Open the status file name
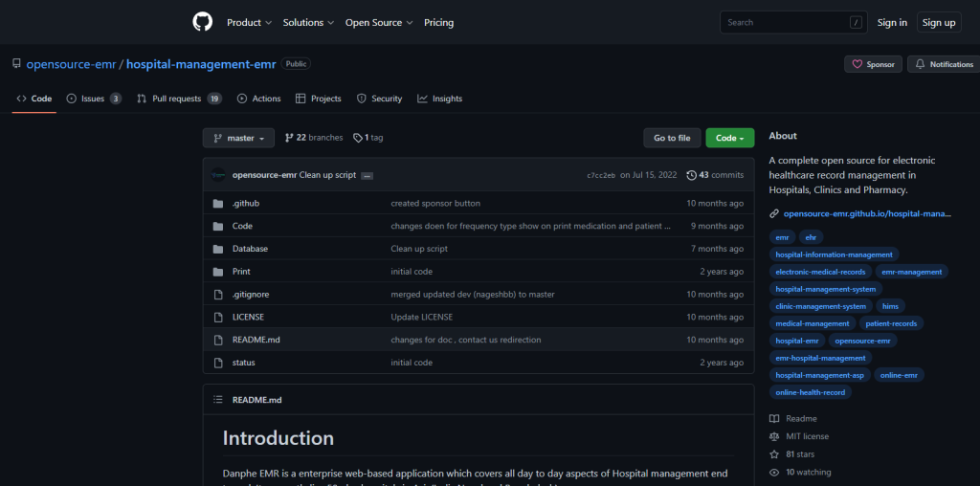This screenshot has width=980, height=486. coord(244,363)
